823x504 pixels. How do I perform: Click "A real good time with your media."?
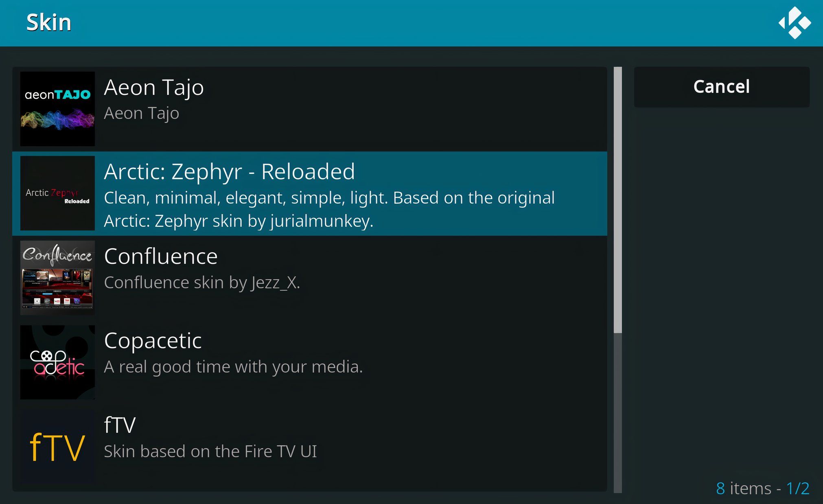(x=233, y=367)
